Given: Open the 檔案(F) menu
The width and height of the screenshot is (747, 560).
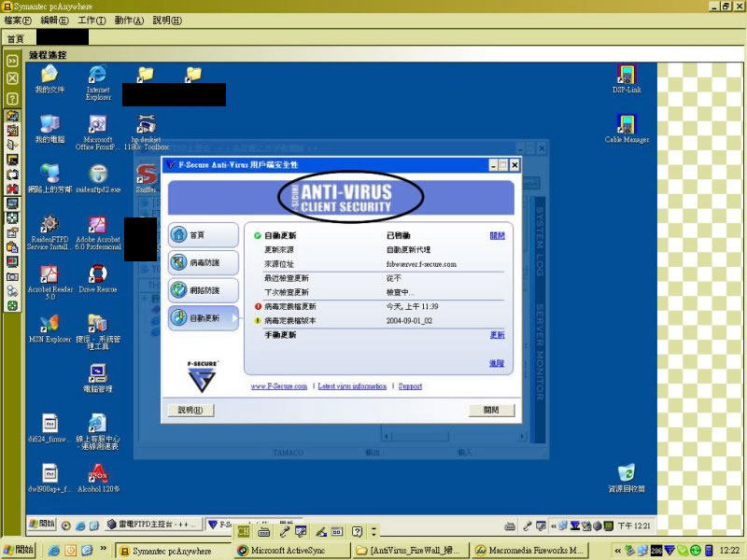Looking at the screenshot, I should (18, 21).
